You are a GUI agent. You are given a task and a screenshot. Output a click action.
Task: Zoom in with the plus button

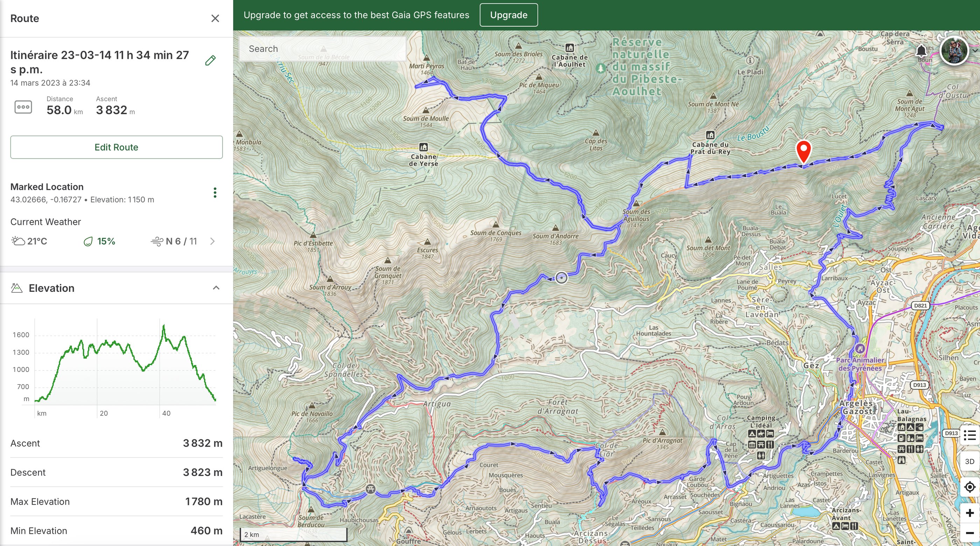coord(970,513)
